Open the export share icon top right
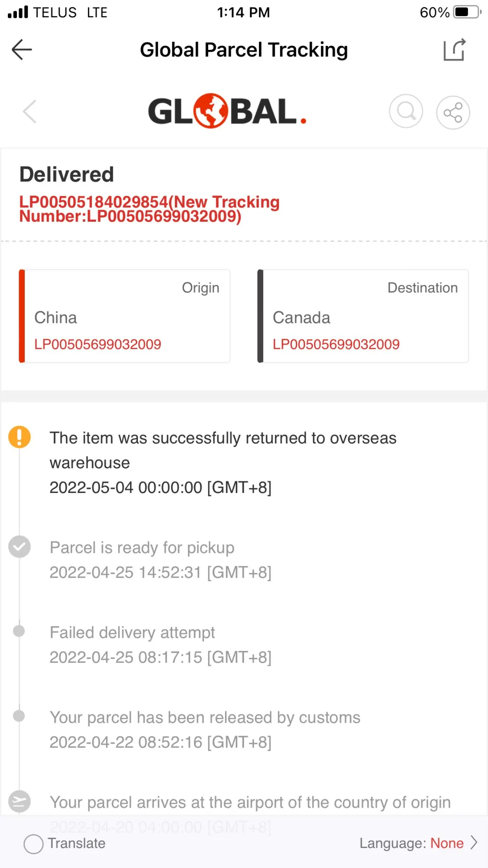Screen dimensions: 488x868 454,49
